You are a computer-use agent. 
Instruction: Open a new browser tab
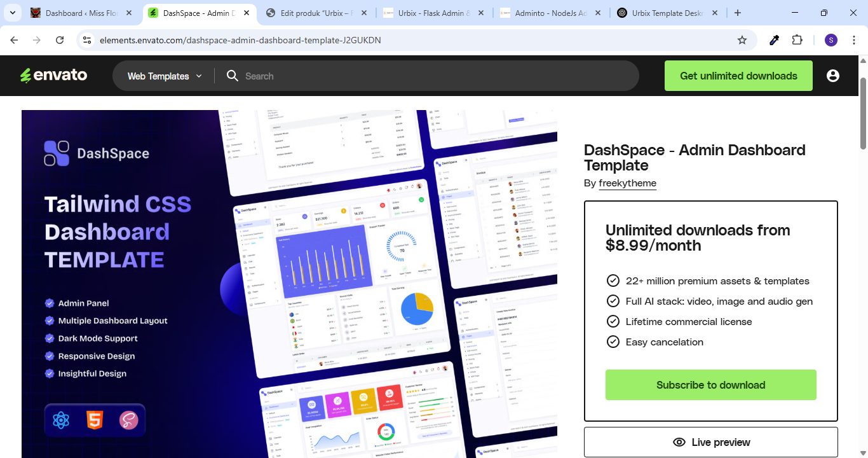[x=738, y=13]
